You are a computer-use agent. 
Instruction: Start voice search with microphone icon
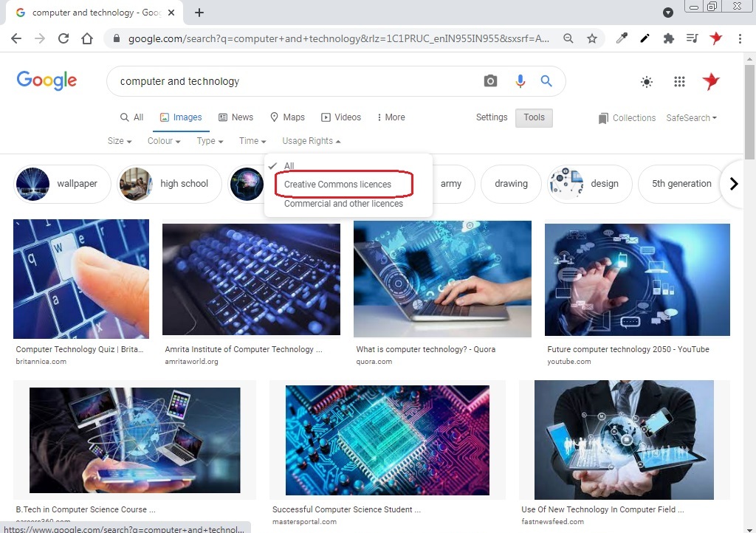pyautogui.click(x=520, y=81)
